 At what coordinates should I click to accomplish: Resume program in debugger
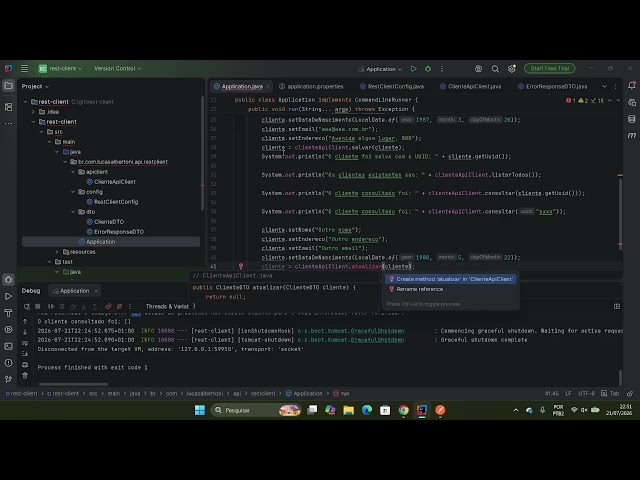51,306
